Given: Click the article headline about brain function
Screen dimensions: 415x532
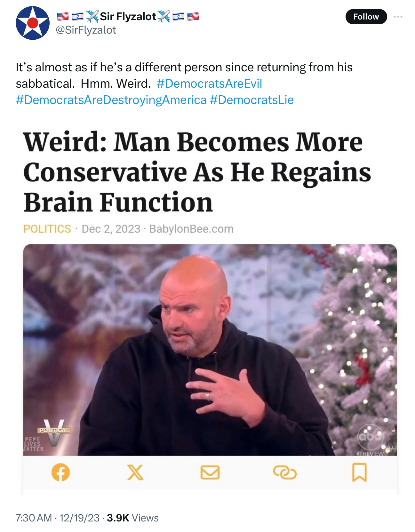Looking at the screenshot, I should tap(197, 172).
